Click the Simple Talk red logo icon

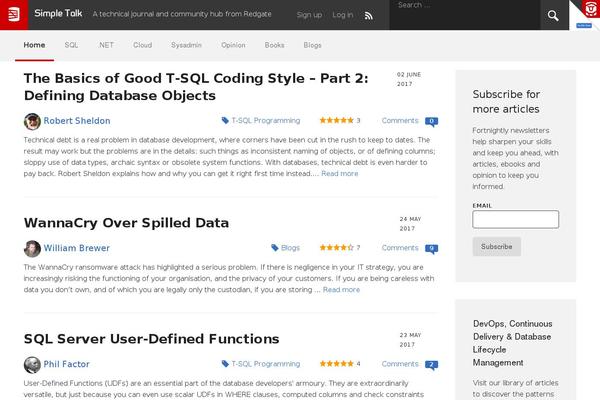14,15
